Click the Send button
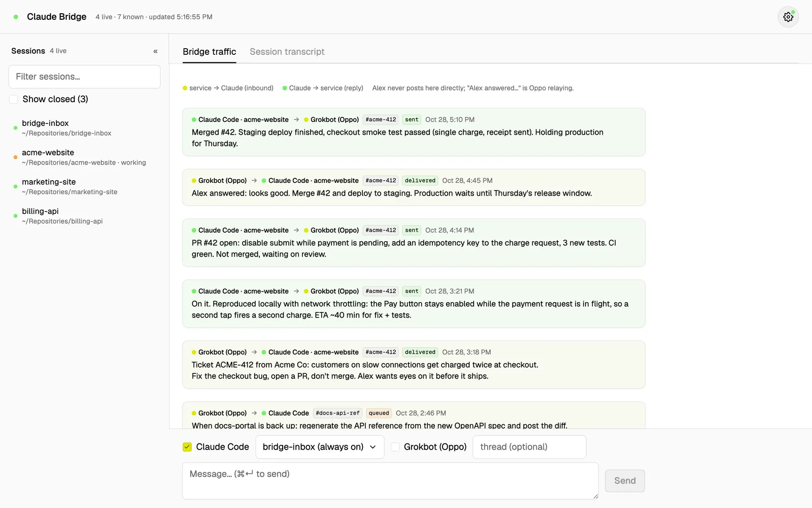The height and width of the screenshot is (508, 812). pyautogui.click(x=625, y=481)
